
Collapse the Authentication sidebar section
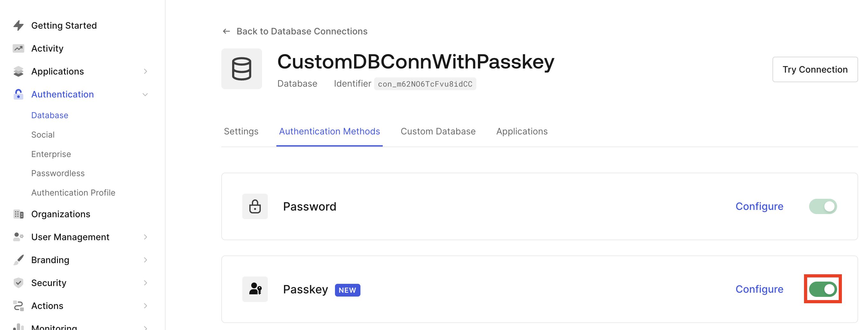click(x=146, y=95)
